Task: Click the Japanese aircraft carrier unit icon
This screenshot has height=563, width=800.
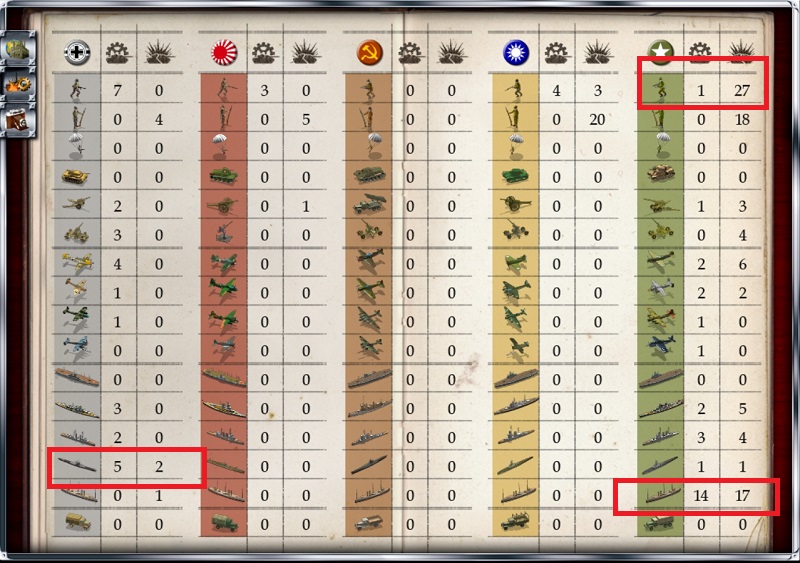Action: click(x=223, y=378)
